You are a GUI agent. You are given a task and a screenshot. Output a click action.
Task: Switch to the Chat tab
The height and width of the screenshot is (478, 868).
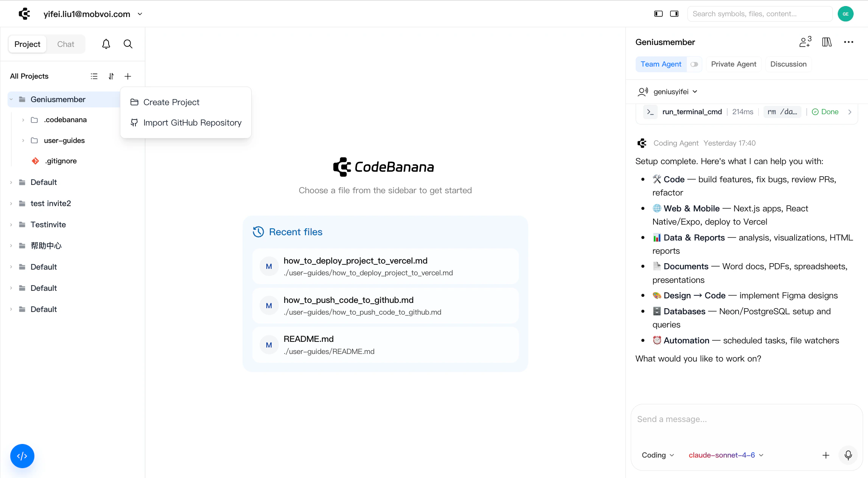coord(65,44)
